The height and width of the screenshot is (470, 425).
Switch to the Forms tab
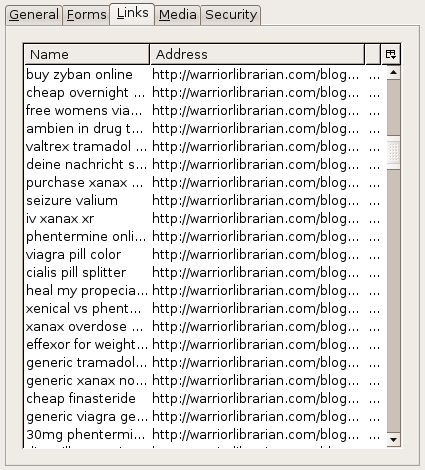pos(86,15)
